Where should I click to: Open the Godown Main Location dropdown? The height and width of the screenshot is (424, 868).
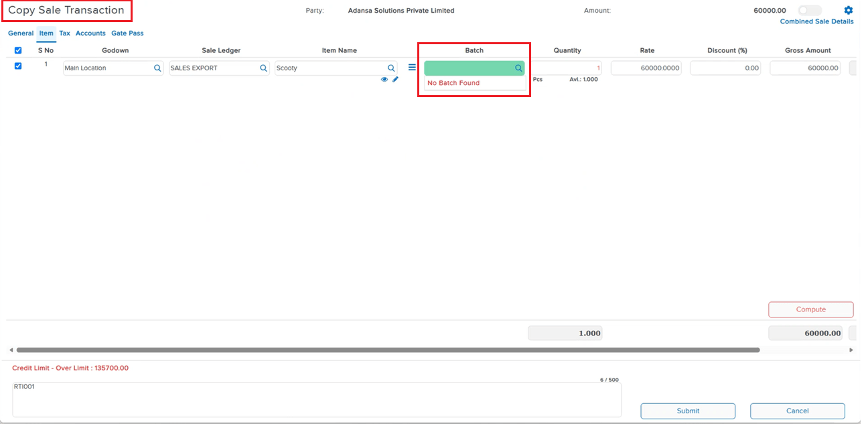coord(113,68)
